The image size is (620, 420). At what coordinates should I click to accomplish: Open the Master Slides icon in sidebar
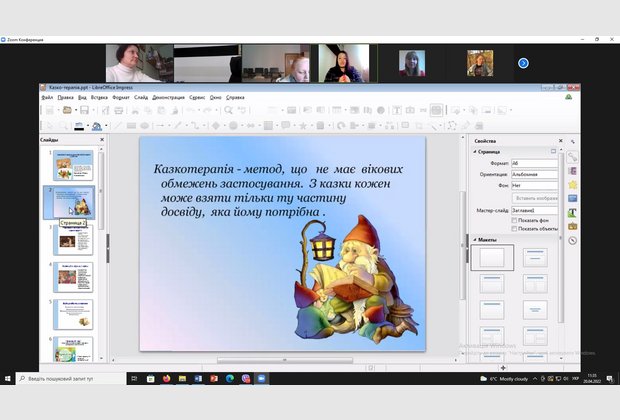coord(572,198)
